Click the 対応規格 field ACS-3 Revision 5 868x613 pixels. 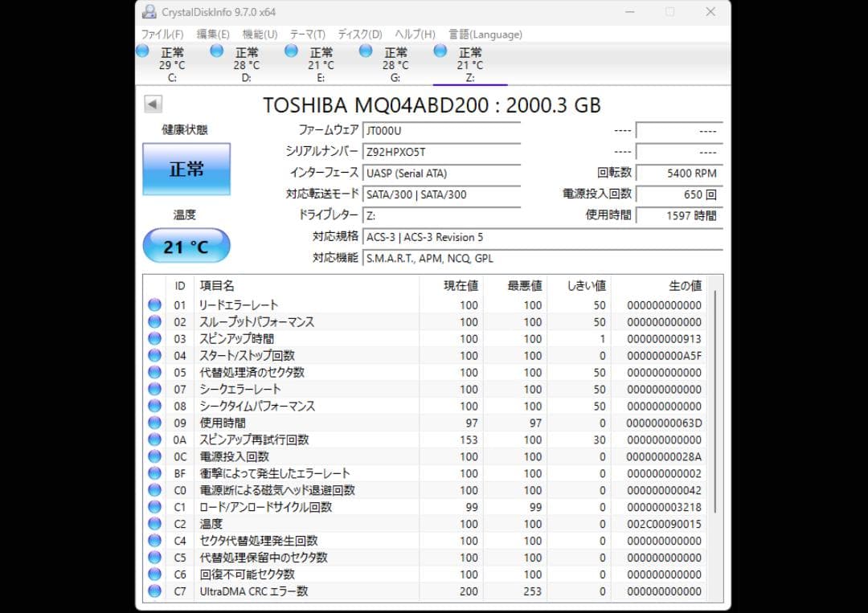point(543,237)
